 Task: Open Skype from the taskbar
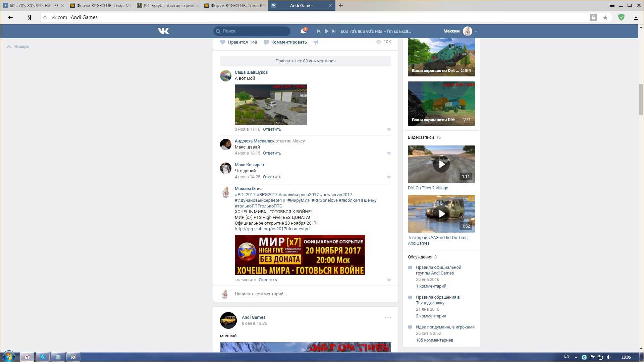[x=43, y=357]
